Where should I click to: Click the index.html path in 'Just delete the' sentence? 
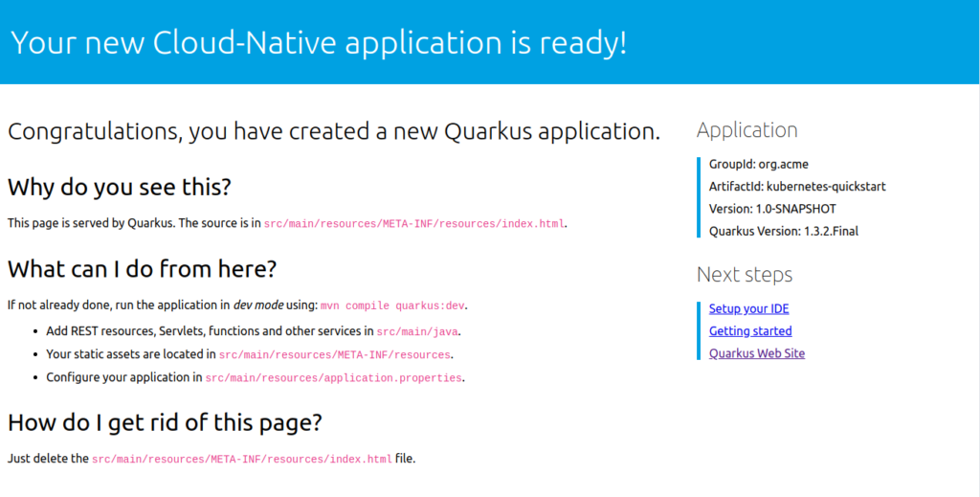click(242, 460)
